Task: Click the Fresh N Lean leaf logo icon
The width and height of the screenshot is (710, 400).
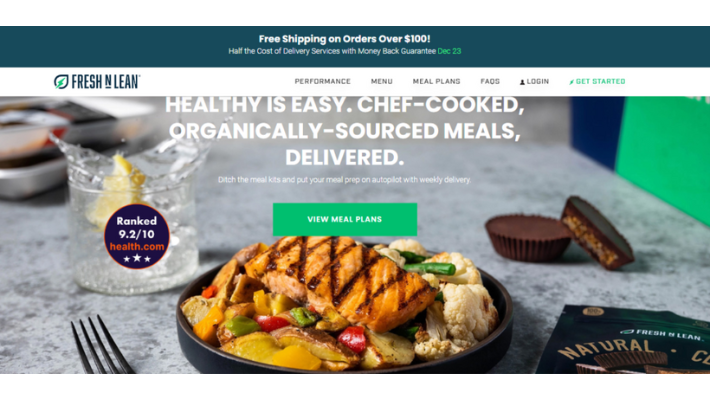Action: pos(61,82)
